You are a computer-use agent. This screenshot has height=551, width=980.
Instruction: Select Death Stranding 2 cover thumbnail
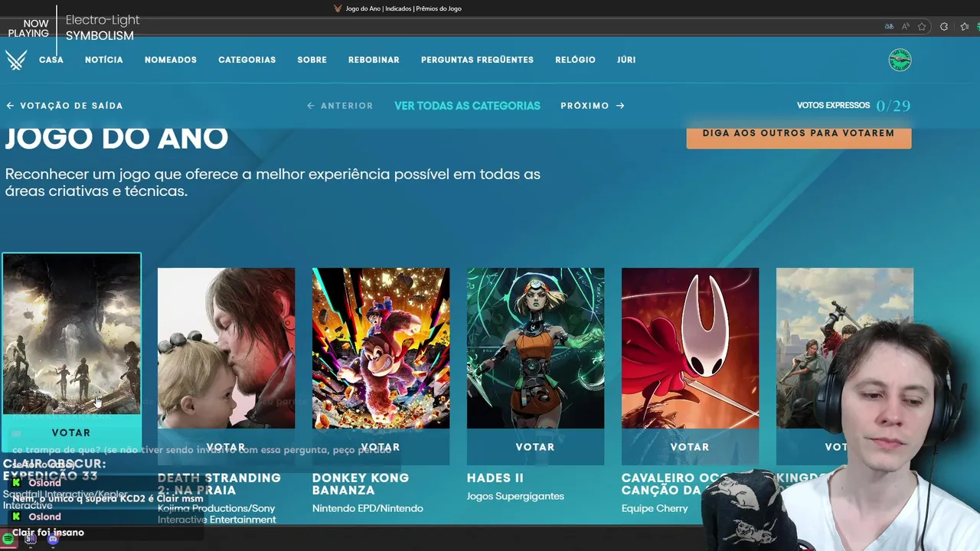pyautogui.click(x=226, y=348)
